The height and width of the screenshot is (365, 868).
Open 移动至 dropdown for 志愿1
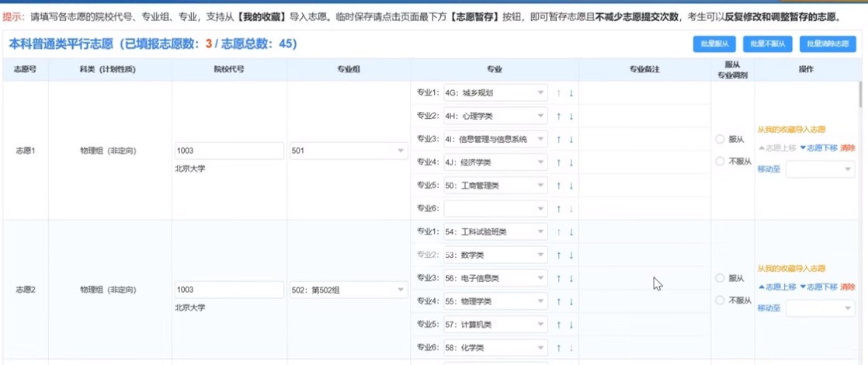(820, 169)
